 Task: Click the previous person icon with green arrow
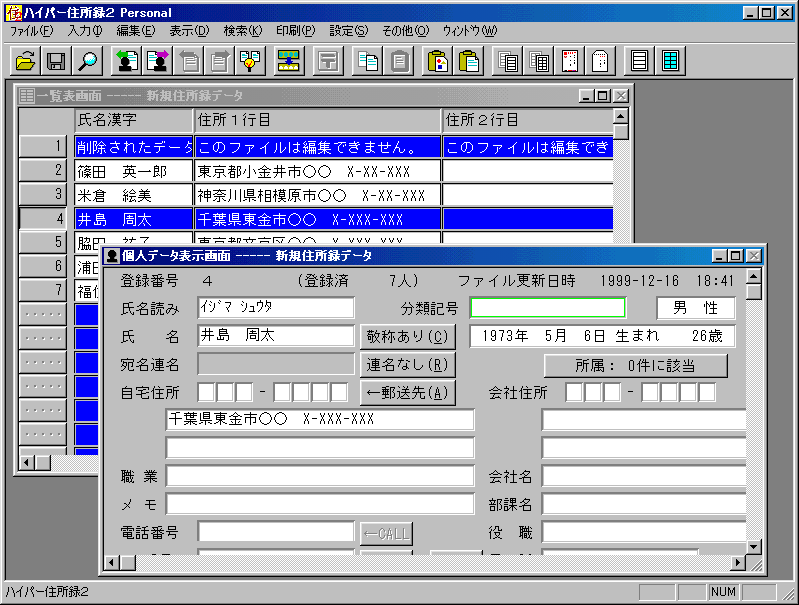pos(127,61)
